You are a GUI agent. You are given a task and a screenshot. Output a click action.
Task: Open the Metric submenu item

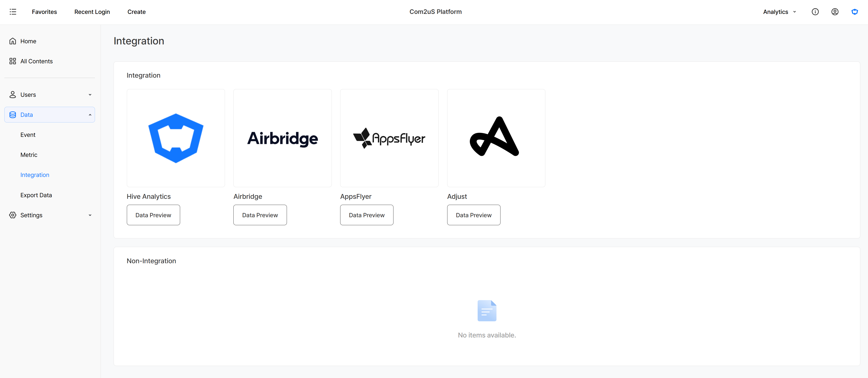click(x=29, y=155)
